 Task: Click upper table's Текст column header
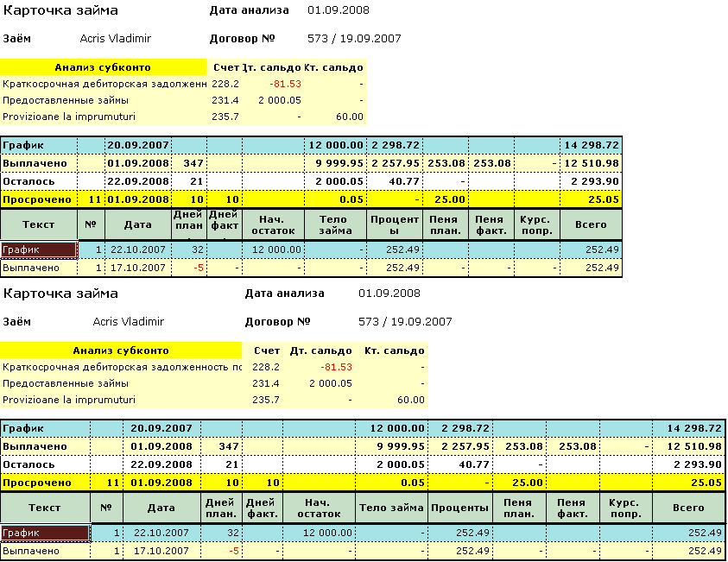pyautogui.click(x=39, y=224)
